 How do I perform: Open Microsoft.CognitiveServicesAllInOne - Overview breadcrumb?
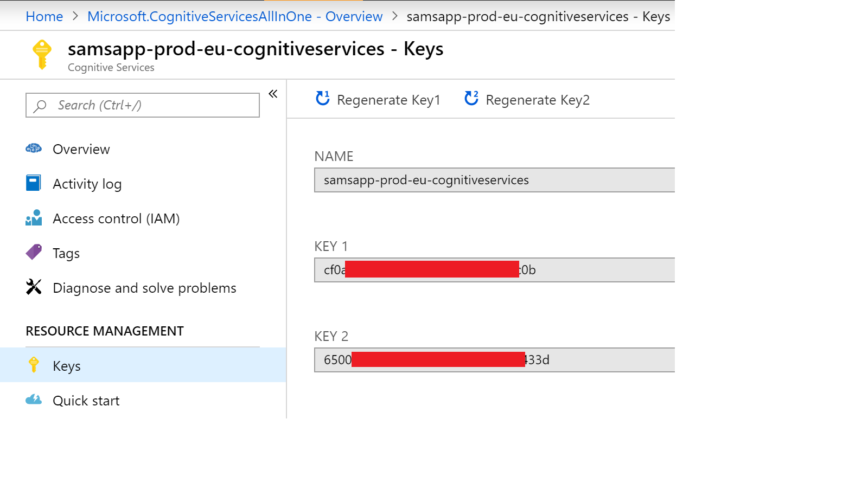pyautogui.click(x=235, y=17)
